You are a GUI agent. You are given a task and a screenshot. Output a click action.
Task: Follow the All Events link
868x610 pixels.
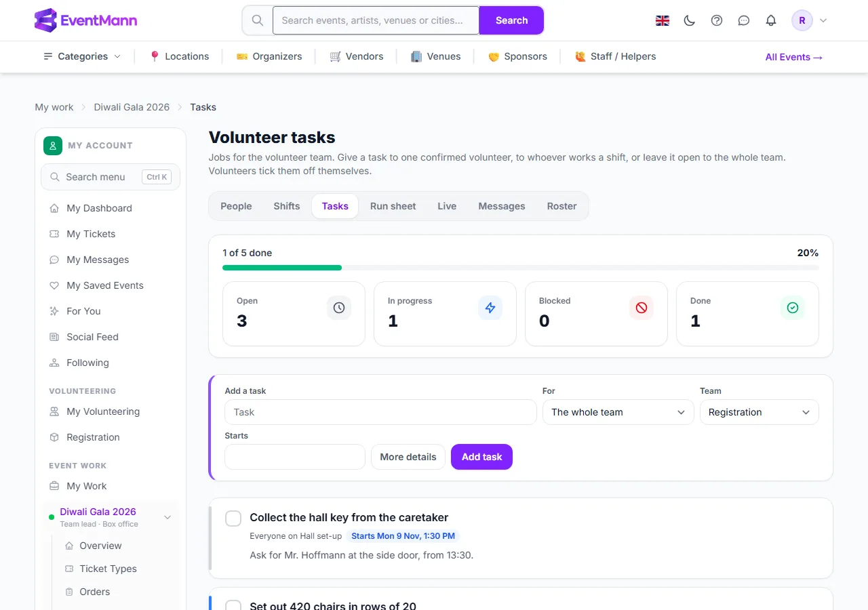794,57
